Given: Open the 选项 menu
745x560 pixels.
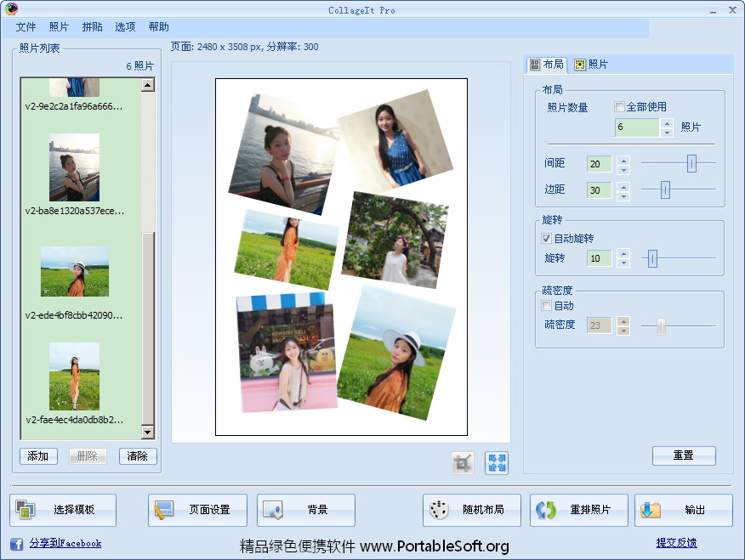Looking at the screenshot, I should [x=125, y=27].
